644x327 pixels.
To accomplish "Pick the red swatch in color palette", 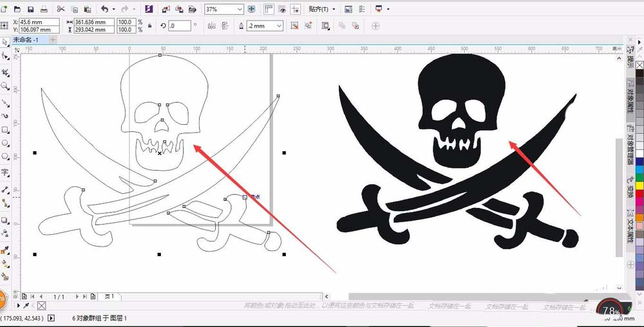I will 639,194.
